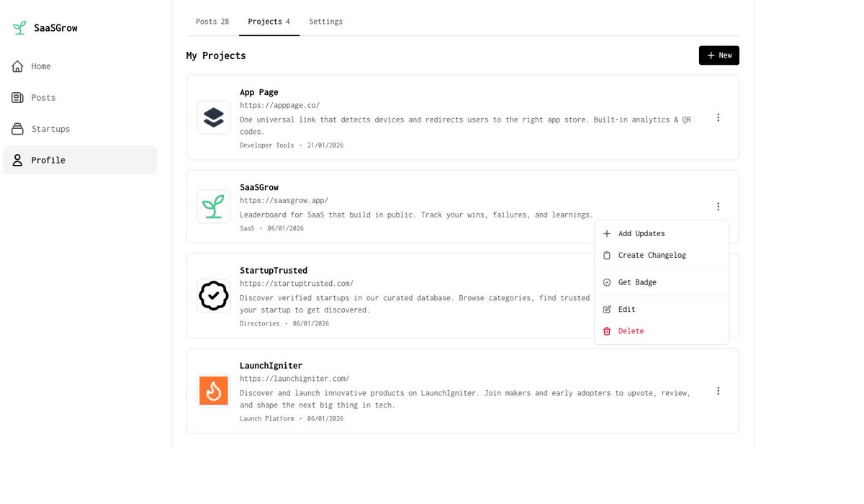Viewport: 864px width, 504px height.
Task: Open the https://apppage.co/ link
Action: [279, 105]
